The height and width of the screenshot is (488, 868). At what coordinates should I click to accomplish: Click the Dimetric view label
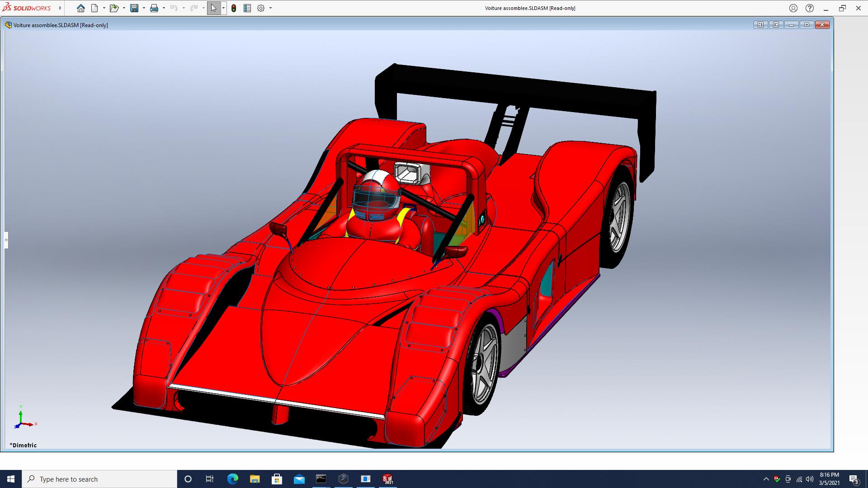[x=24, y=445]
